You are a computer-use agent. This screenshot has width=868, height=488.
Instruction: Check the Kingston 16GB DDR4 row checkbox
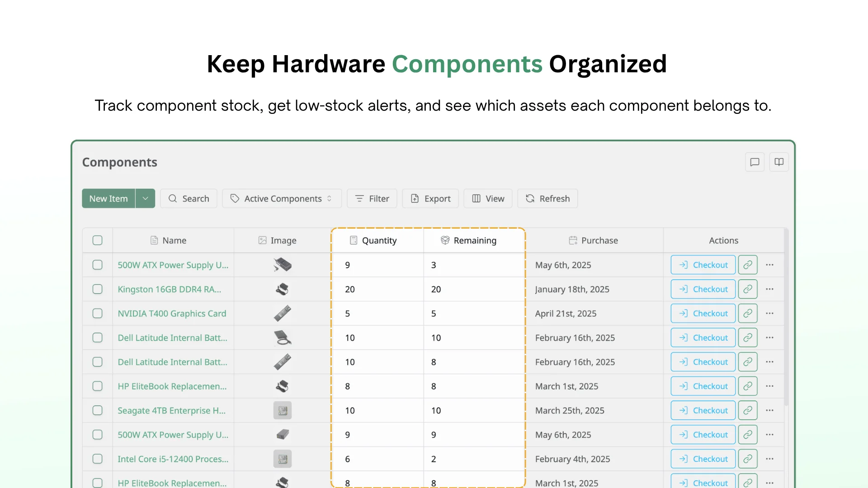[x=98, y=289]
